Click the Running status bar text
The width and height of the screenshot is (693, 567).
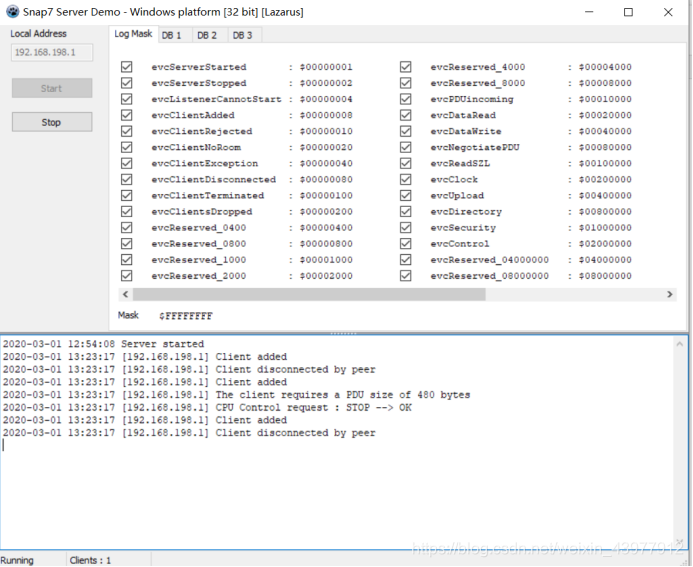point(17,560)
